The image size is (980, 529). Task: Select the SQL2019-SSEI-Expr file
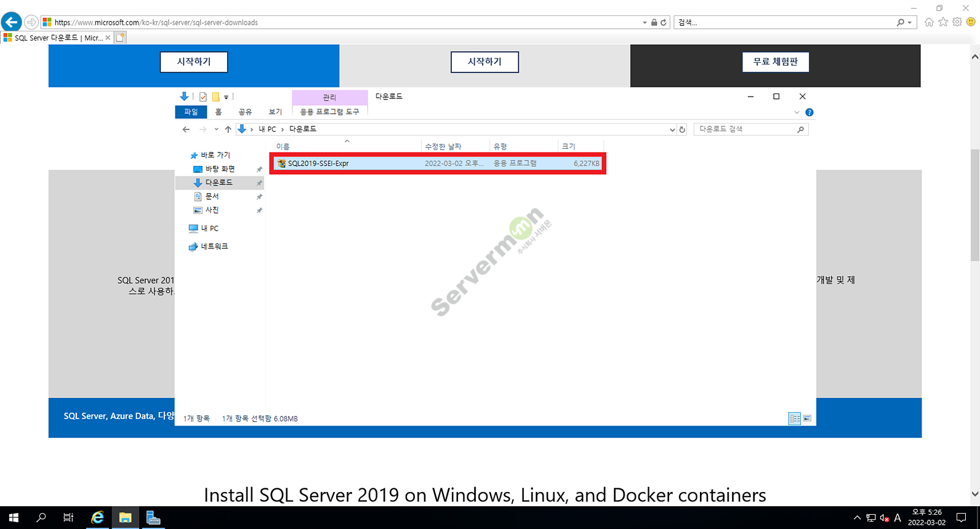(438, 164)
